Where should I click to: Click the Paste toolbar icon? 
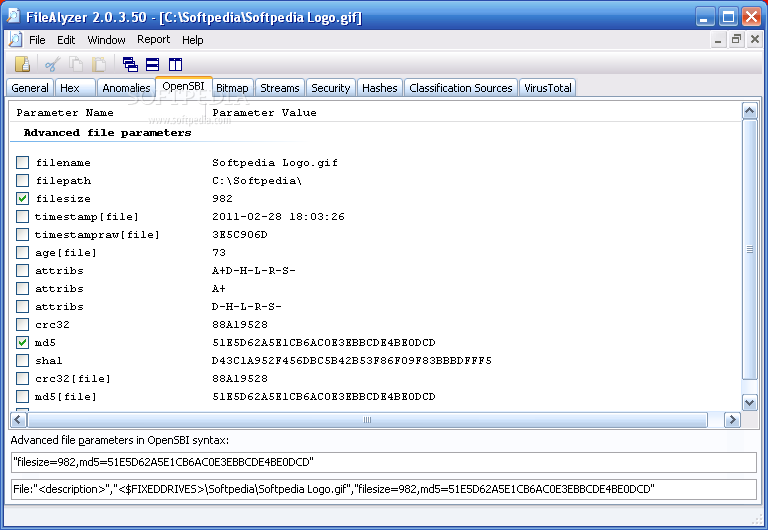pyautogui.click(x=99, y=64)
